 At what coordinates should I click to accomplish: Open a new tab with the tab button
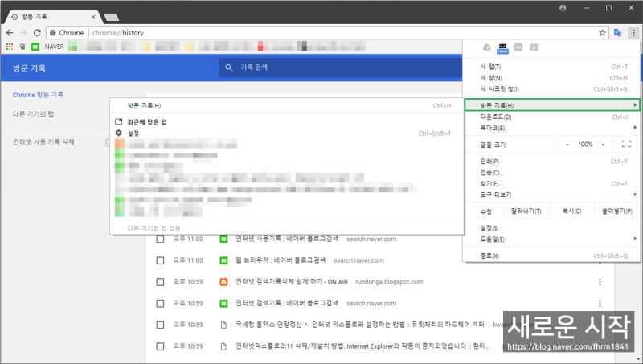coord(111,17)
